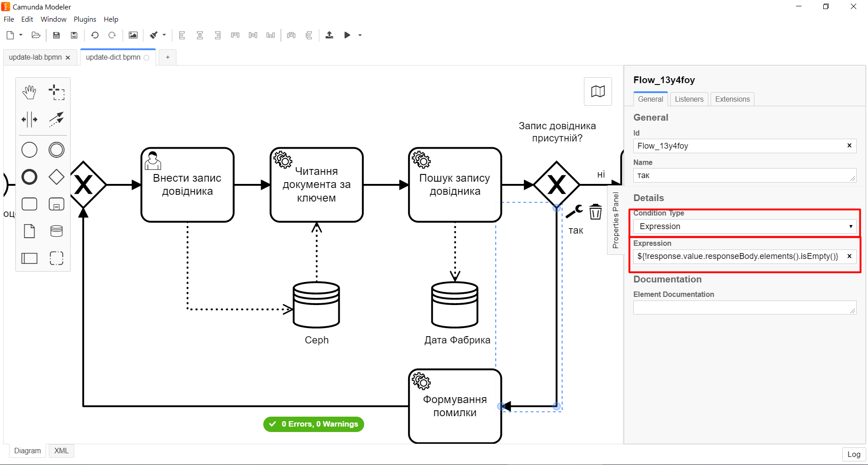868x465 pixels.
Task: Expand the run/start instance dropdown arrow
Action: click(360, 35)
